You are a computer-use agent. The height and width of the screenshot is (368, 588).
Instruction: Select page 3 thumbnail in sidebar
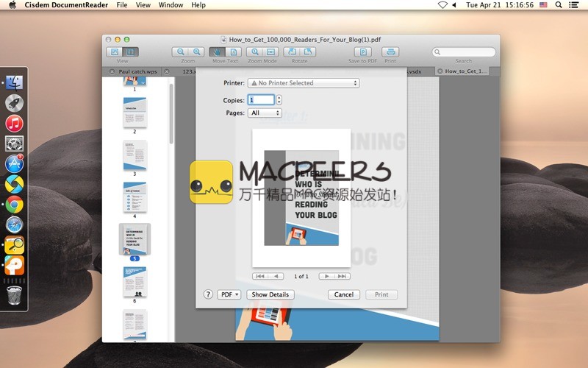pos(135,155)
